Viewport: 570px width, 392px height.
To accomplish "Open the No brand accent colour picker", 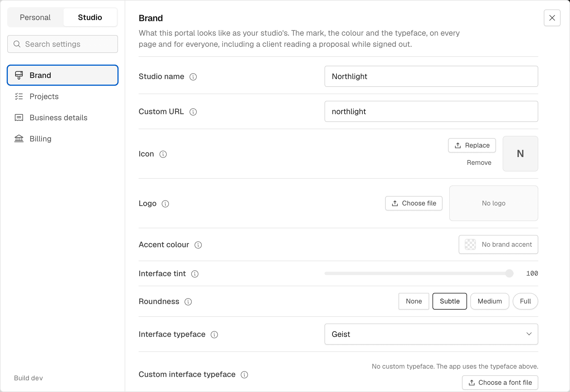I will pyautogui.click(x=498, y=244).
